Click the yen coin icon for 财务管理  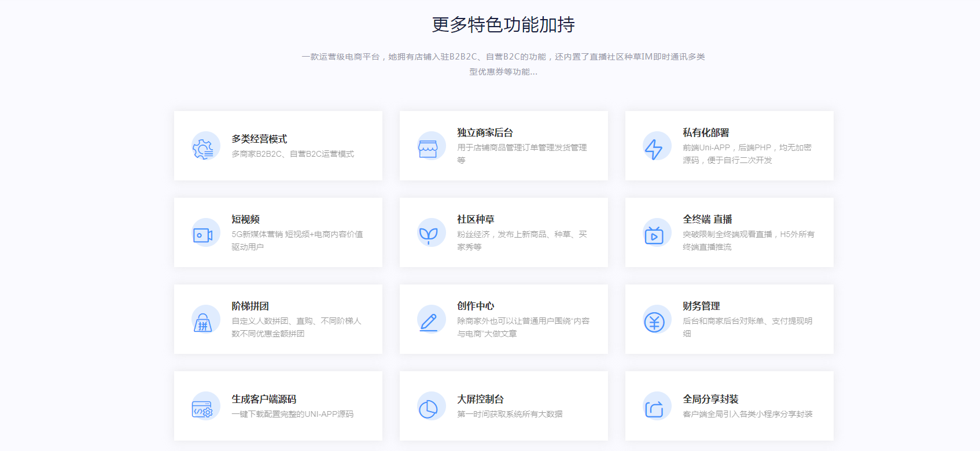click(654, 321)
